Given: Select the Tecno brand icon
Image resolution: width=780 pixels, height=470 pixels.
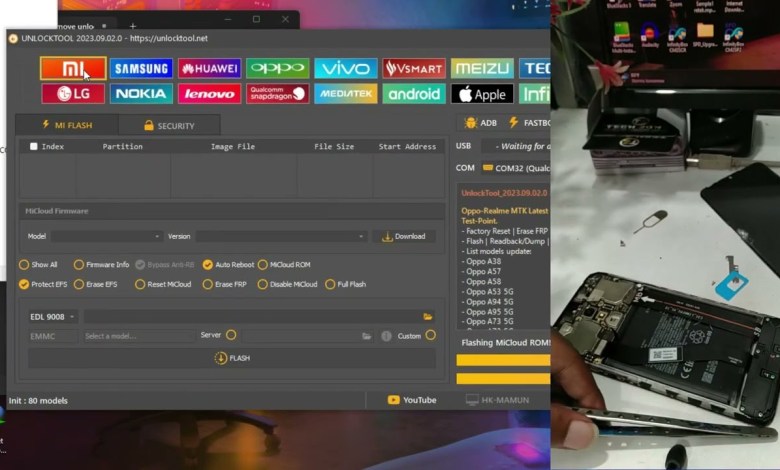Looking at the screenshot, I should 534,68.
